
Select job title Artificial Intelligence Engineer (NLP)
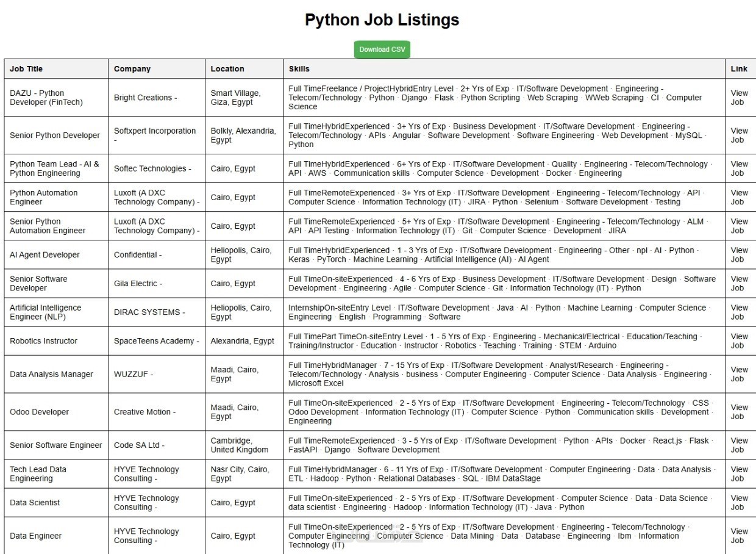[45, 312]
